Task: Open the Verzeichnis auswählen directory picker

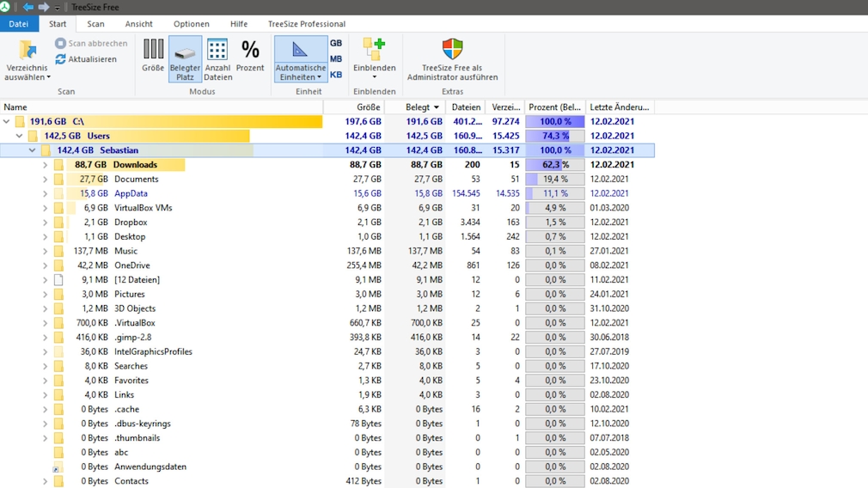Action: click(28, 60)
